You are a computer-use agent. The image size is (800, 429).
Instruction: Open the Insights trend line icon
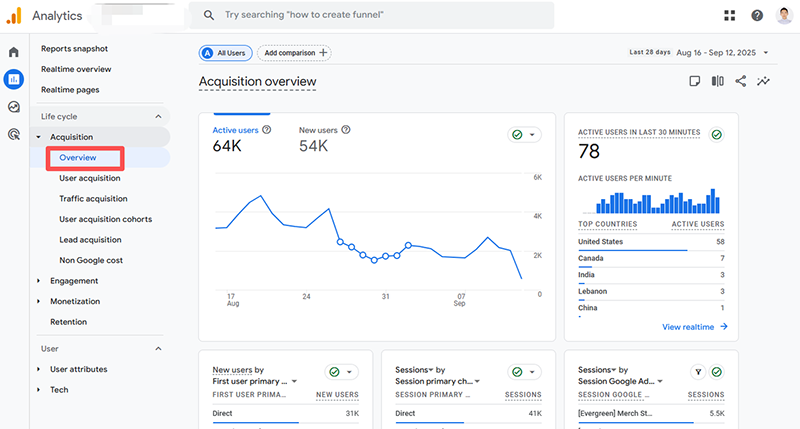point(765,81)
